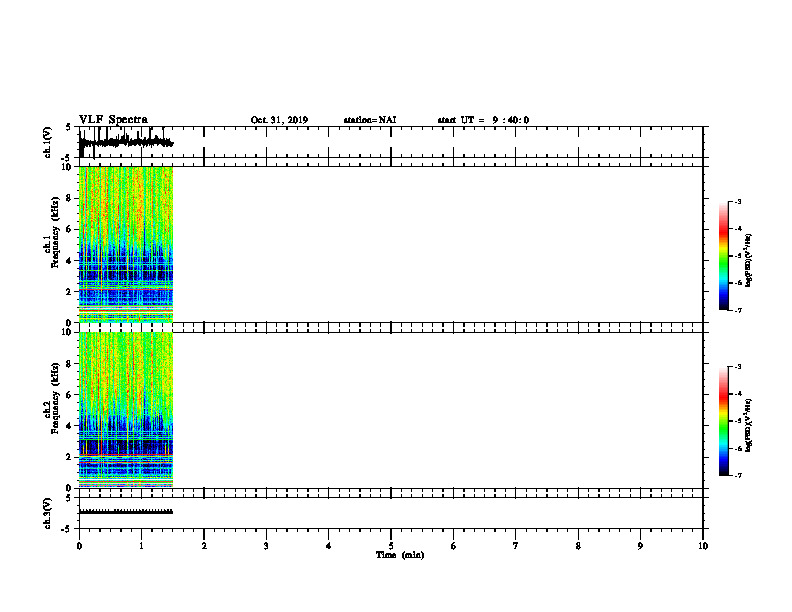Screen dimensions: 792x612
Task: Click the '-3' value on the ch.1 colorbar
Action: [738, 202]
